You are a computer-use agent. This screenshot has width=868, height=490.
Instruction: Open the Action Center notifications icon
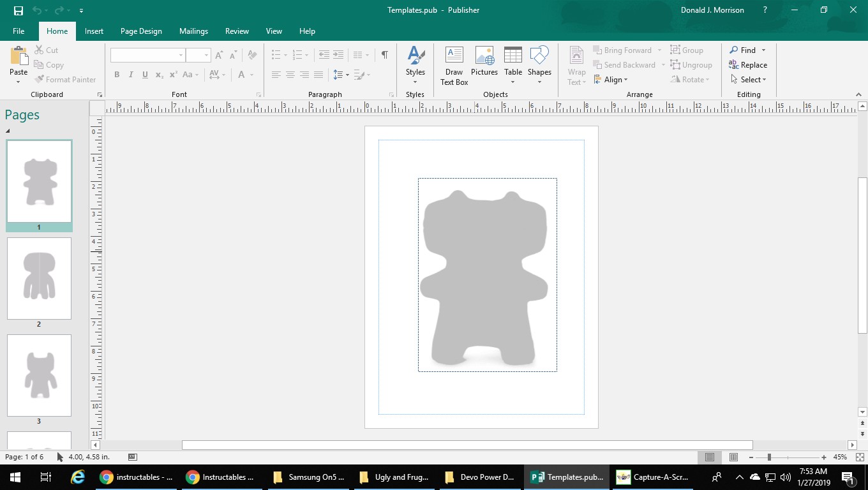[x=848, y=477]
